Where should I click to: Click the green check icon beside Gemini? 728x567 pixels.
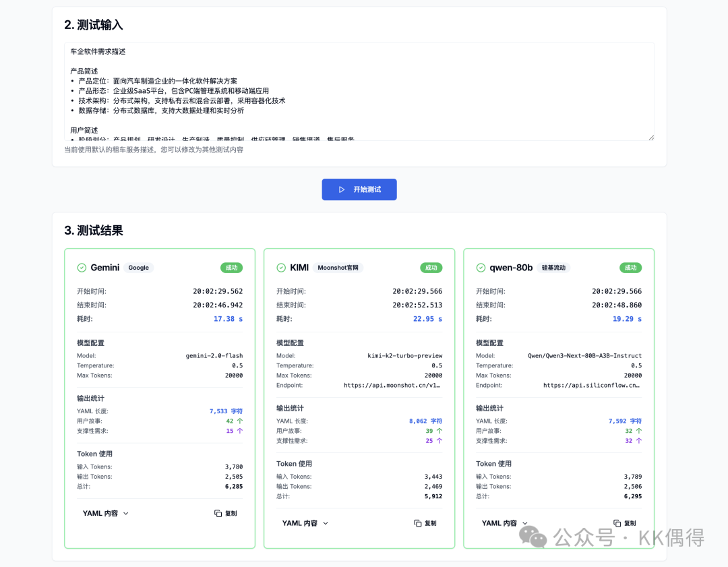point(82,268)
